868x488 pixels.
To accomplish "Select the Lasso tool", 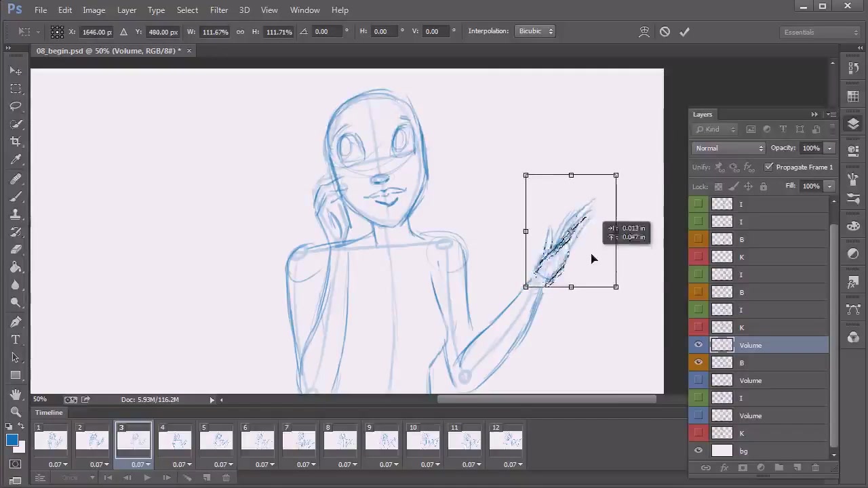I will pos(16,106).
